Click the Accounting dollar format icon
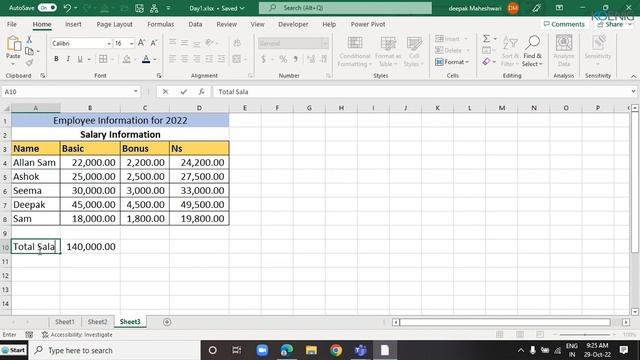 coord(264,60)
